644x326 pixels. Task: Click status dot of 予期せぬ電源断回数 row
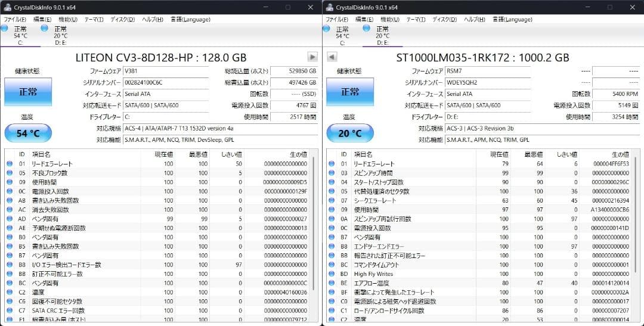pos(10,228)
